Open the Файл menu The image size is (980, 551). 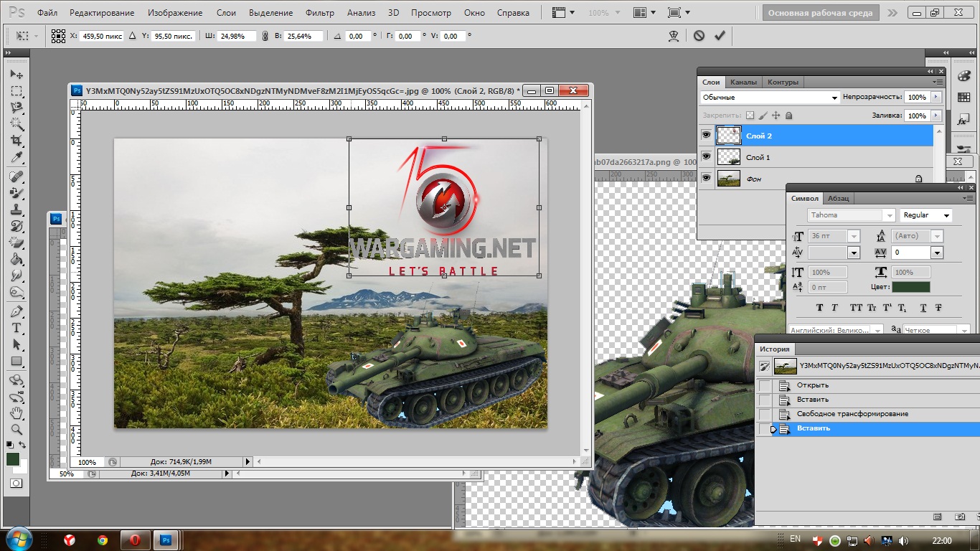pyautogui.click(x=47, y=13)
